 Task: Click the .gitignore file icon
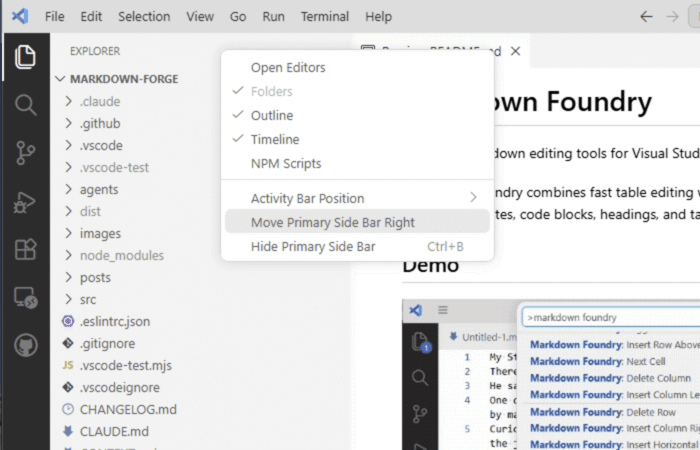[x=68, y=343]
